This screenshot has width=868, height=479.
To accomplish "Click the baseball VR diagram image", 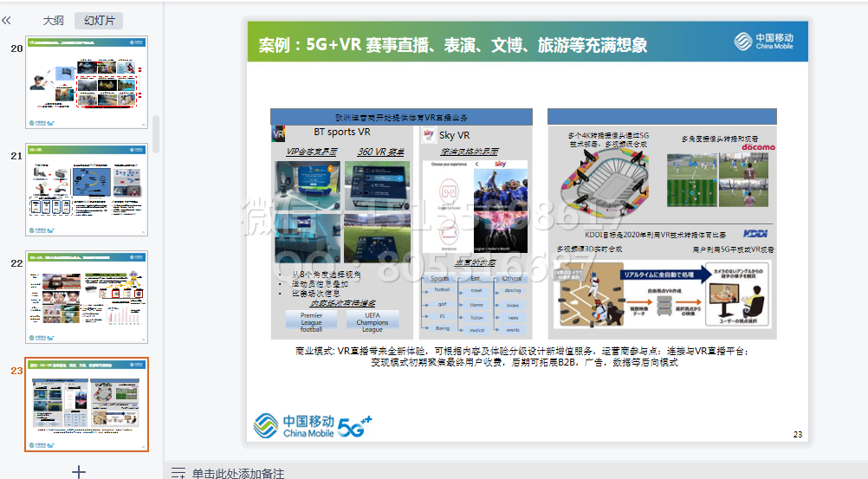I will [x=663, y=295].
